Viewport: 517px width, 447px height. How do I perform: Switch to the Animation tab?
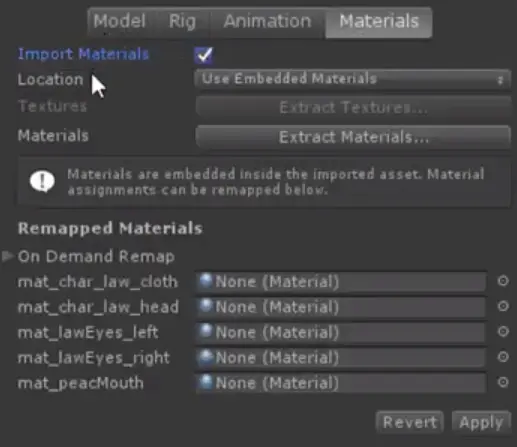pyautogui.click(x=267, y=22)
